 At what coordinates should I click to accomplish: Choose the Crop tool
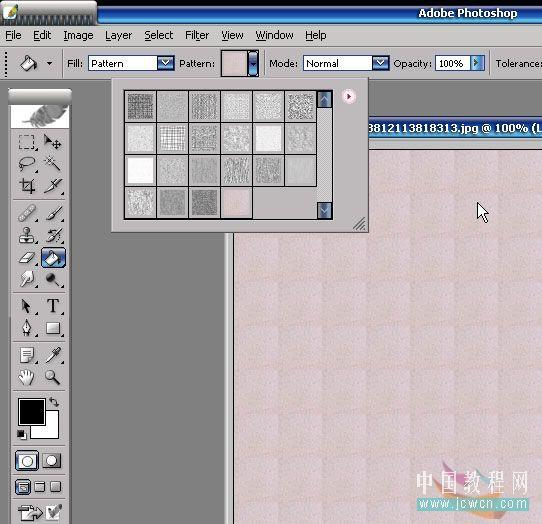tap(27, 186)
